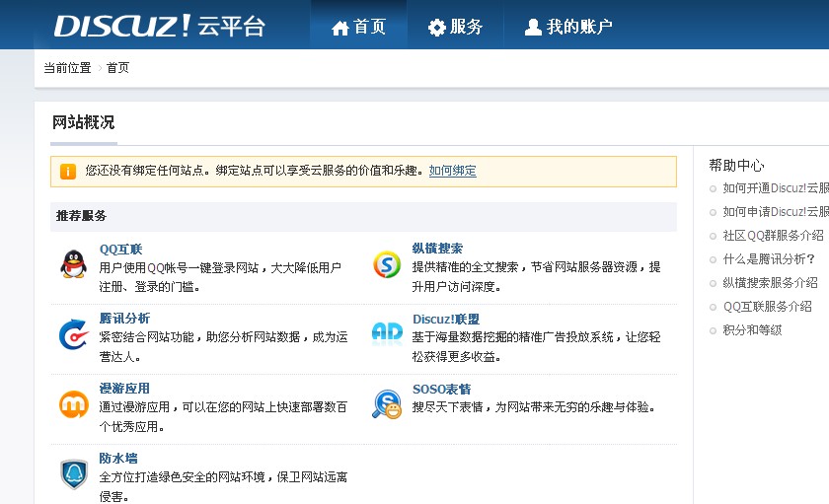Click description 紧密结合网站功能
The width and height of the screenshot is (829, 504).
pos(146,337)
